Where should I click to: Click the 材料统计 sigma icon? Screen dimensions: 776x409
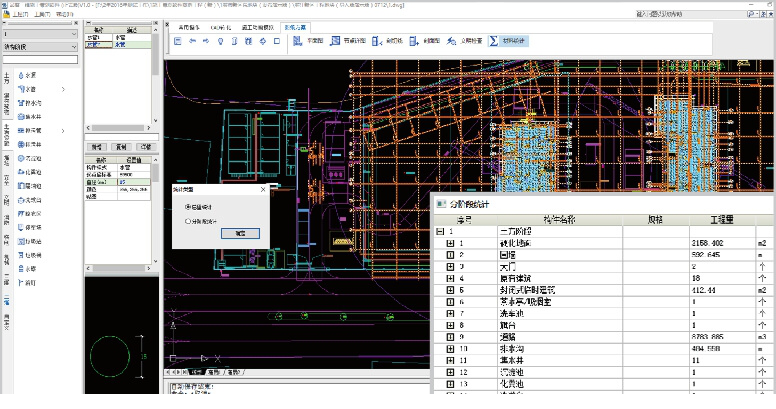point(493,41)
